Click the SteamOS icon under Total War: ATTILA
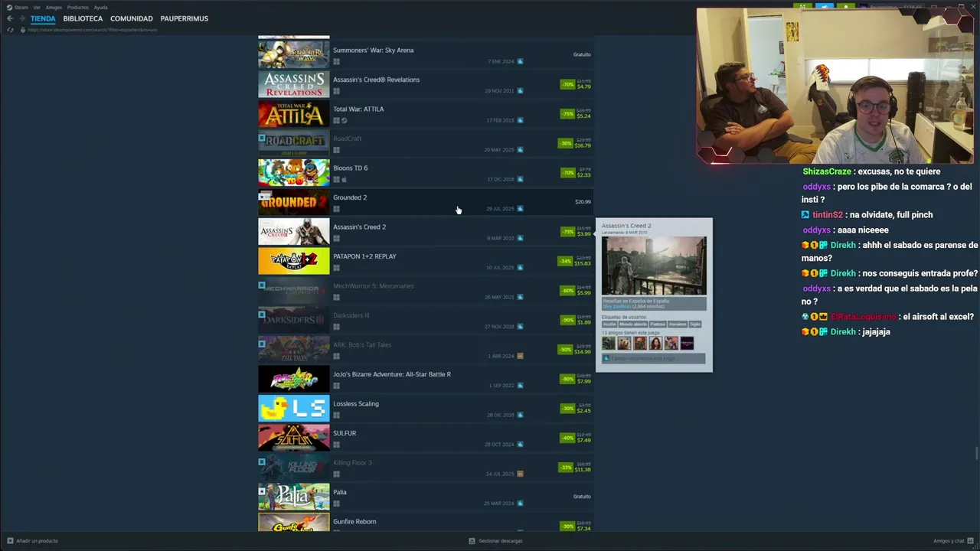The image size is (980, 551). [x=344, y=120]
